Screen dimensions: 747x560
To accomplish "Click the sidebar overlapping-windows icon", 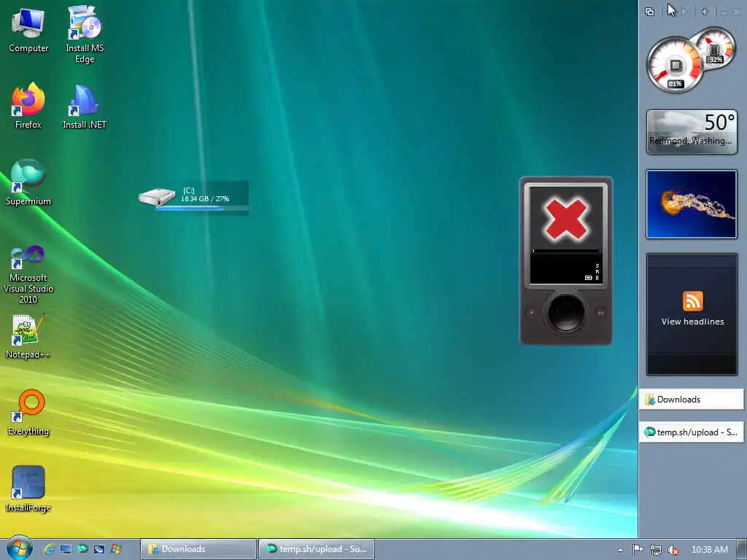I will point(649,12).
